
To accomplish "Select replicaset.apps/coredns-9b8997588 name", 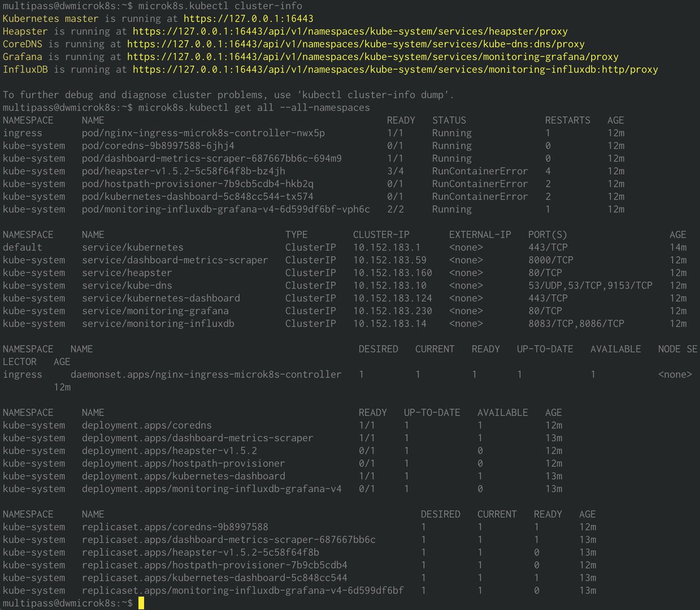I will pyautogui.click(x=175, y=527).
